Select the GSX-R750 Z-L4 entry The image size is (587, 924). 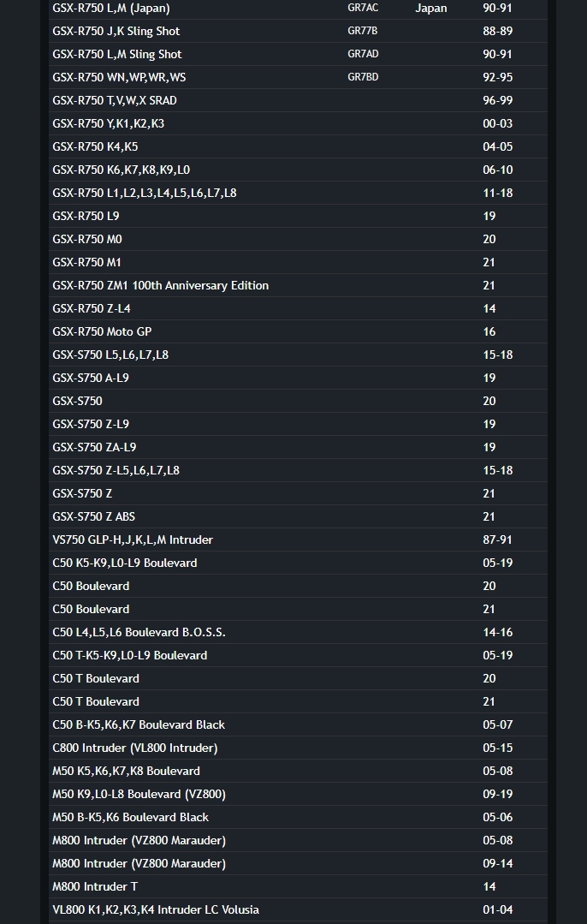pos(92,309)
